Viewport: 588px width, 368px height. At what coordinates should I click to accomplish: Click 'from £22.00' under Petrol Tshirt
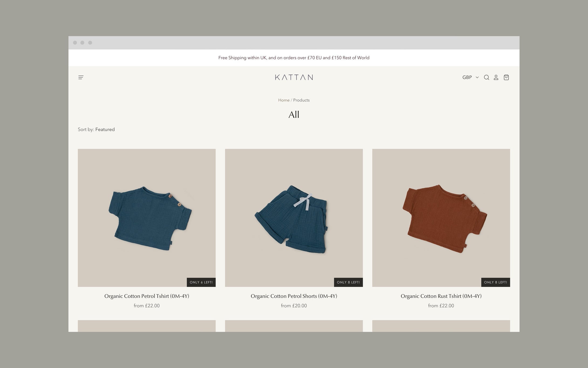tap(147, 306)
